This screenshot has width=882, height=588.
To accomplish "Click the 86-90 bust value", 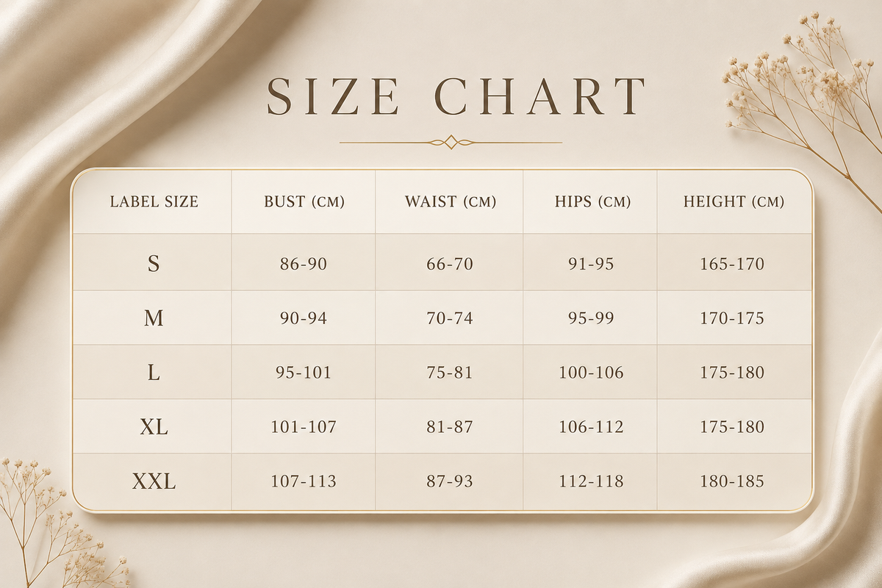I will pyautogui.click(x=304, y=264).
